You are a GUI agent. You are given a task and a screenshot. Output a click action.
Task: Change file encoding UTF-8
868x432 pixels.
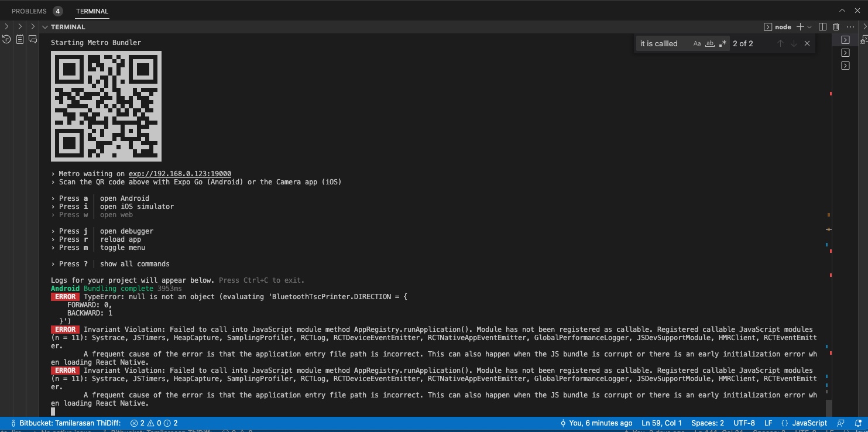point(744,423)
